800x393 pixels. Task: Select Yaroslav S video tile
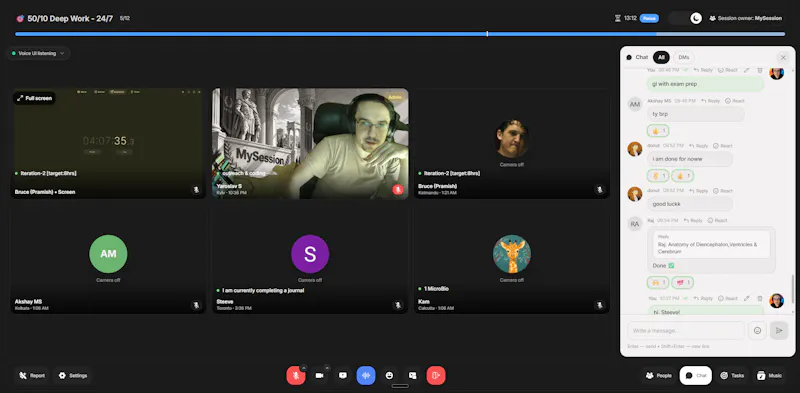310,143
